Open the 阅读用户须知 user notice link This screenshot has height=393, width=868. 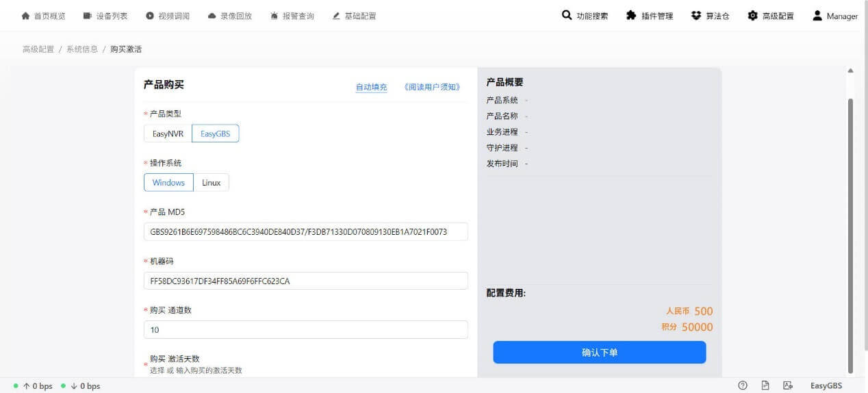click(x=432, y=87)
